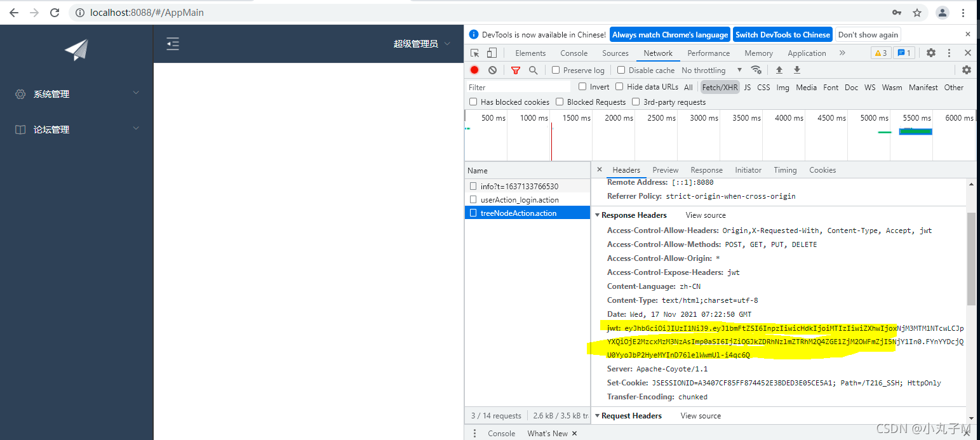Open network conditions via wifi icon

point(756,70)
